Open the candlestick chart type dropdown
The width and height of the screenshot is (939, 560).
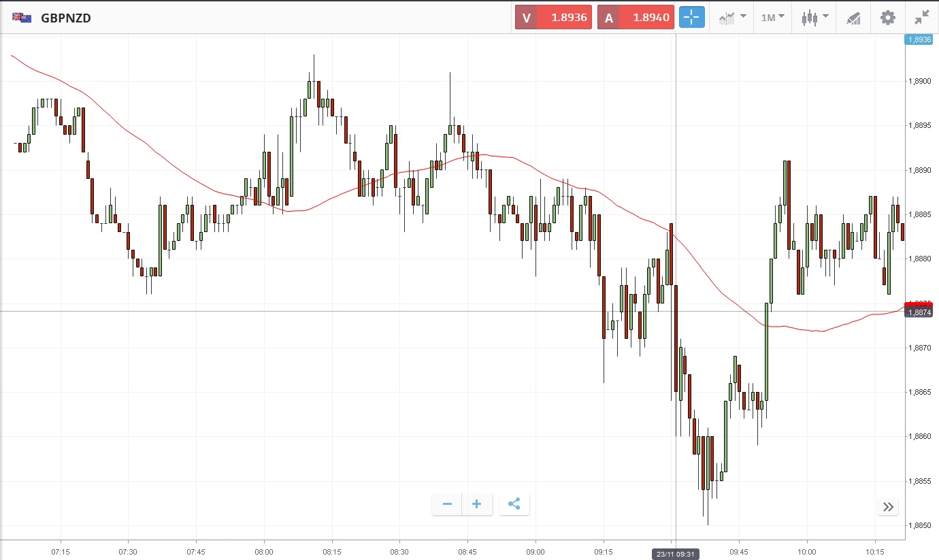pos(814,18)
